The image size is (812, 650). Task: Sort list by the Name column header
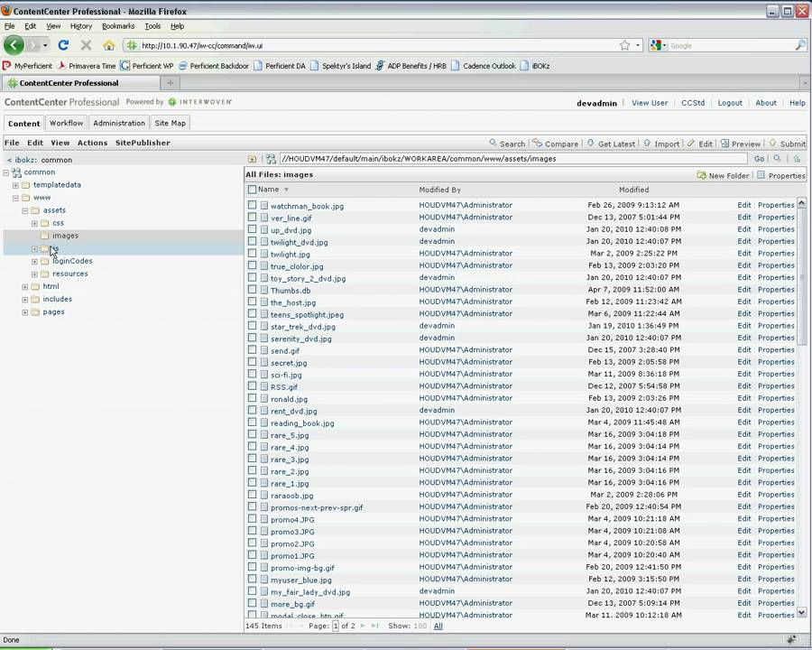[x=268, y=190]
